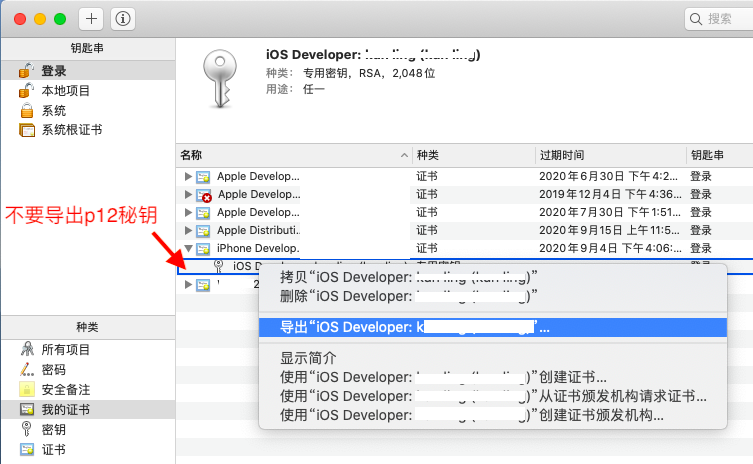Viewport: 753px width, 464px height.
Task: Click the plus add item toolbar button
Action: [91, 19]
